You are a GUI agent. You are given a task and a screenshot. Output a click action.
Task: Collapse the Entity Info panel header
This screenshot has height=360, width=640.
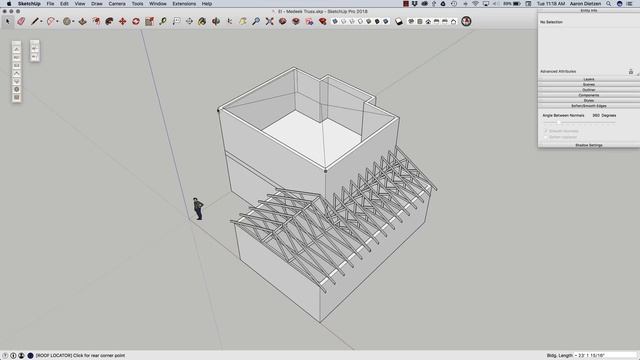tap(589, 11)
